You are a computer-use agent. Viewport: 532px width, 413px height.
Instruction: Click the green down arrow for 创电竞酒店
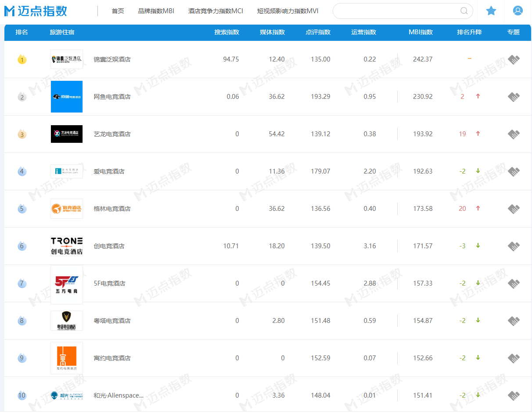(x=478, y=246)
